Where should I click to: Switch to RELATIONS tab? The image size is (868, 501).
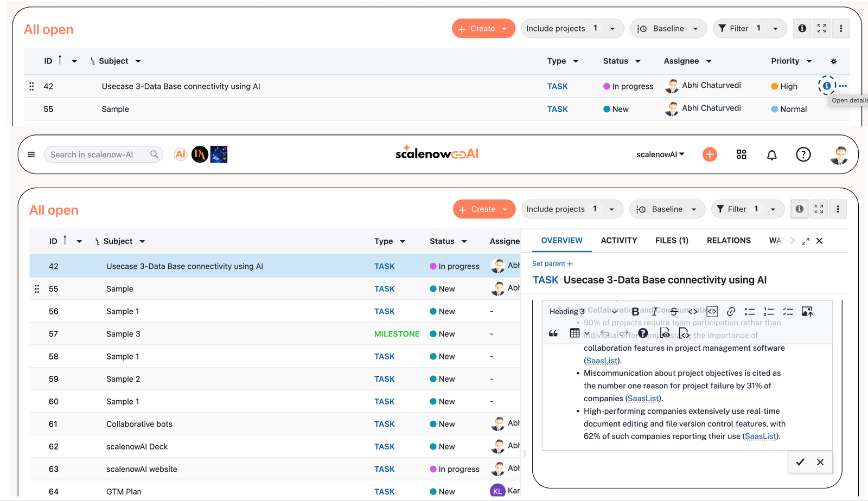point(729,241)
